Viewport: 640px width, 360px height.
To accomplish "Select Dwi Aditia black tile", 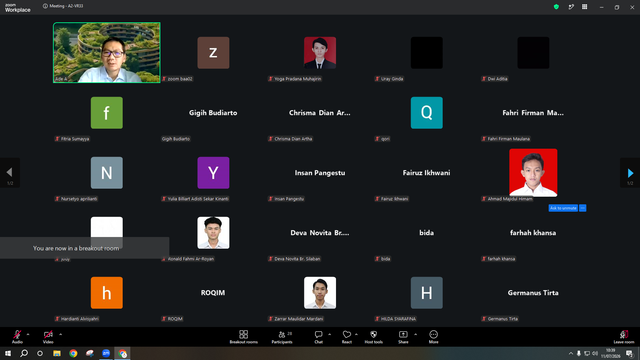I will coord(533,53).
